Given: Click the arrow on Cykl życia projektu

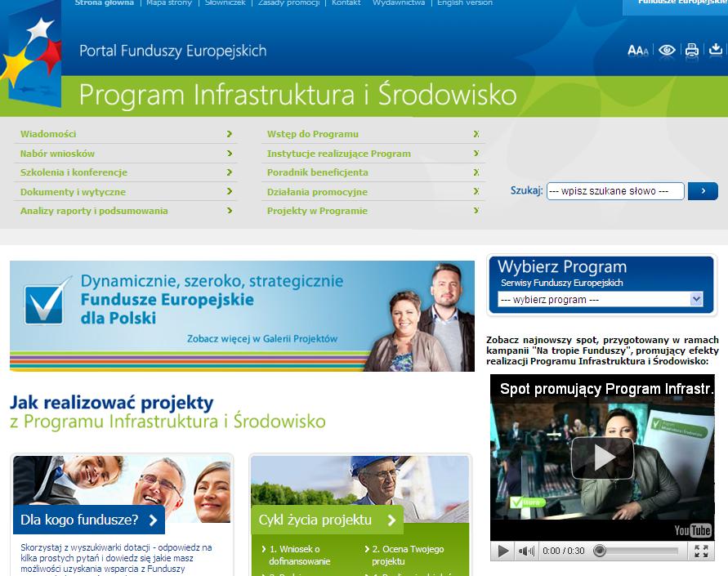Looking at the screenshot, I should point(391,520).
